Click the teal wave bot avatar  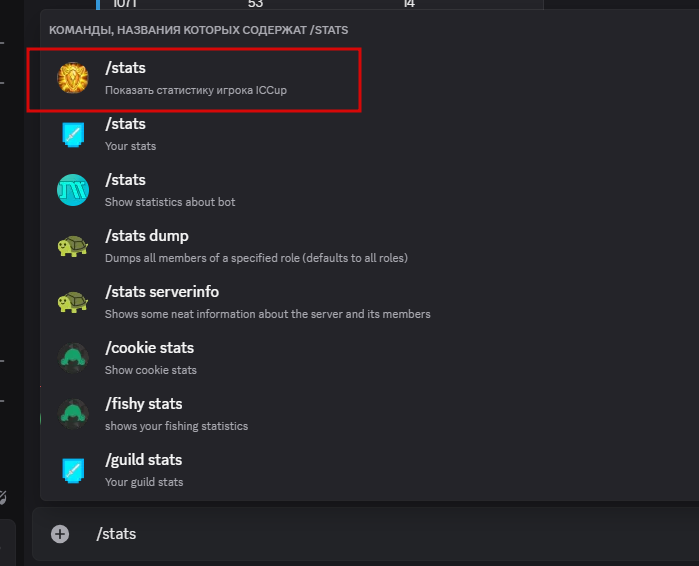[x=73, y=190]
